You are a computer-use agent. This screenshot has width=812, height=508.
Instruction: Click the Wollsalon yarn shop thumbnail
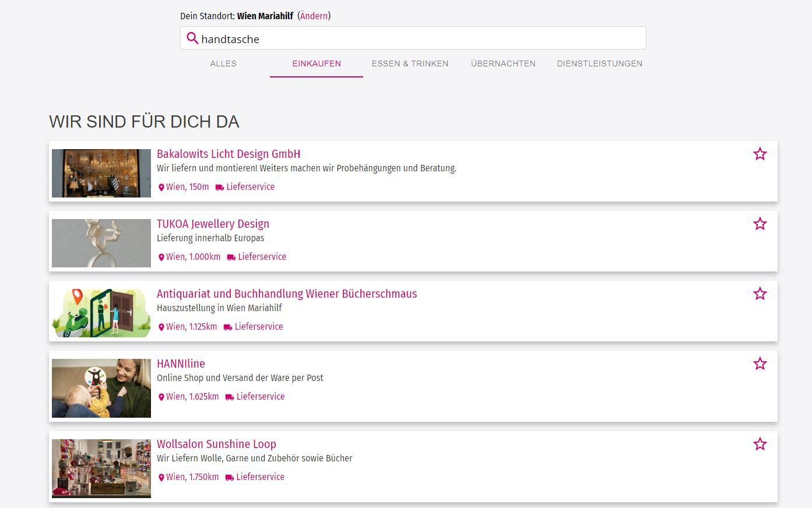[101, 468]
